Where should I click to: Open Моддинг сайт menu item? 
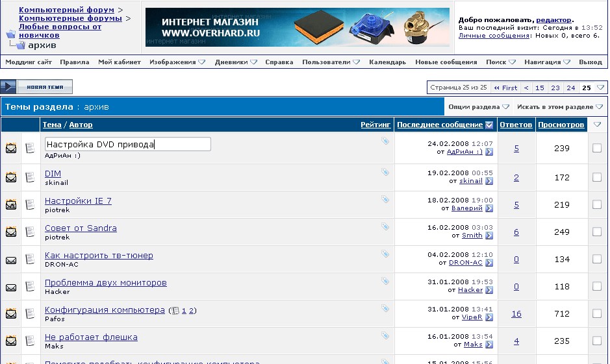[29, 62]
